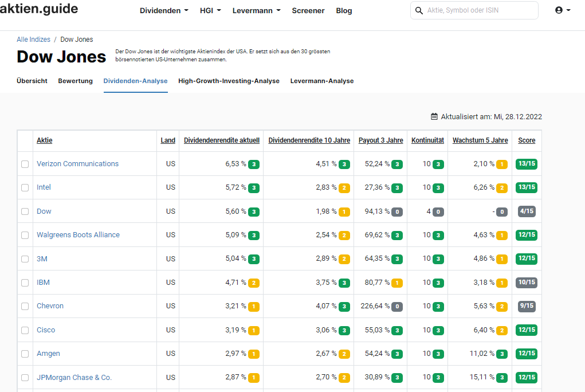Select the Dividenden-Analyse tab

[x=135, y=81]
